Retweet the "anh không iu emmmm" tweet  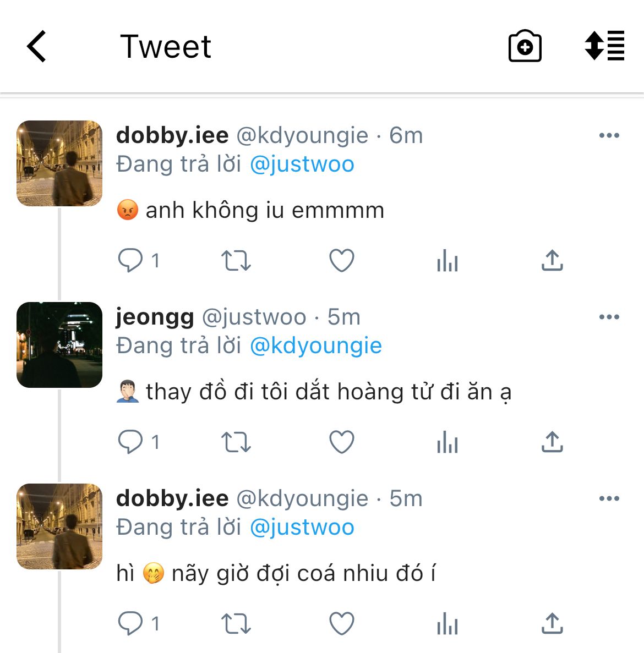(x=236, y=261)
